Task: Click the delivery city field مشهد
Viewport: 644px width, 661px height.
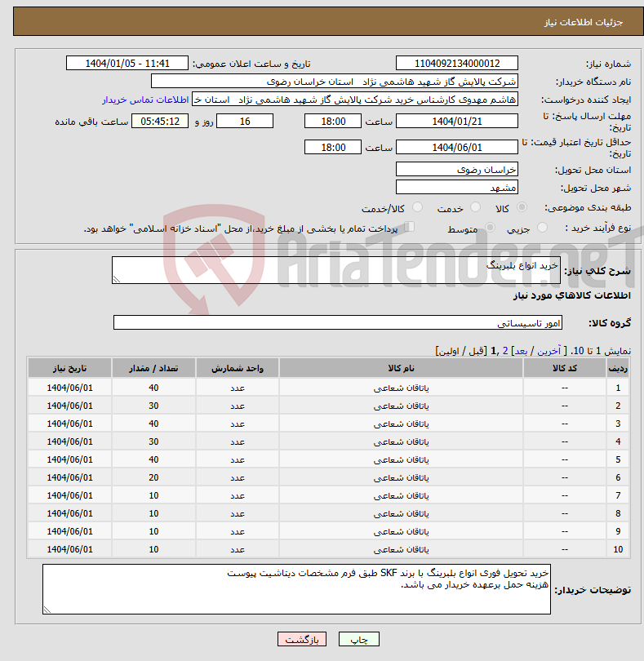Action: coord(457,187)
